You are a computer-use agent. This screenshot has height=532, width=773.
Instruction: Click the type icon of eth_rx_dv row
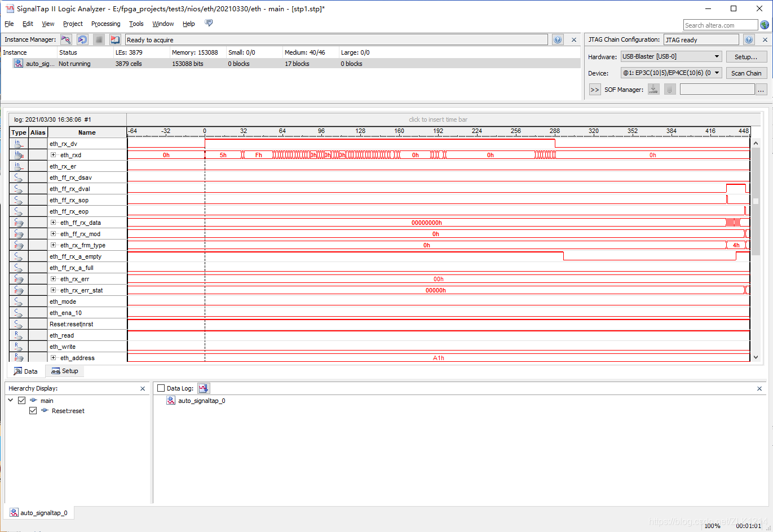pos(19,144)
